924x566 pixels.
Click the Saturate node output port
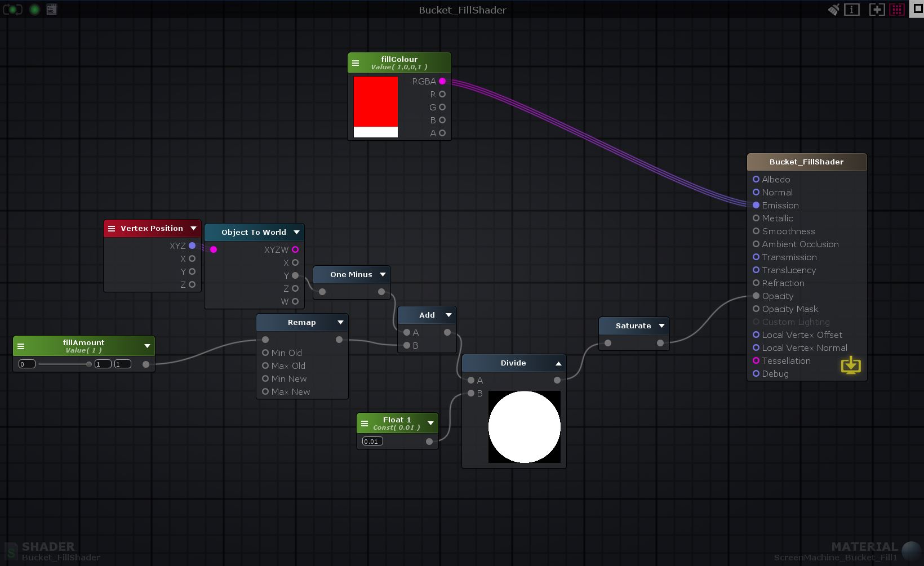pos(660,343)
